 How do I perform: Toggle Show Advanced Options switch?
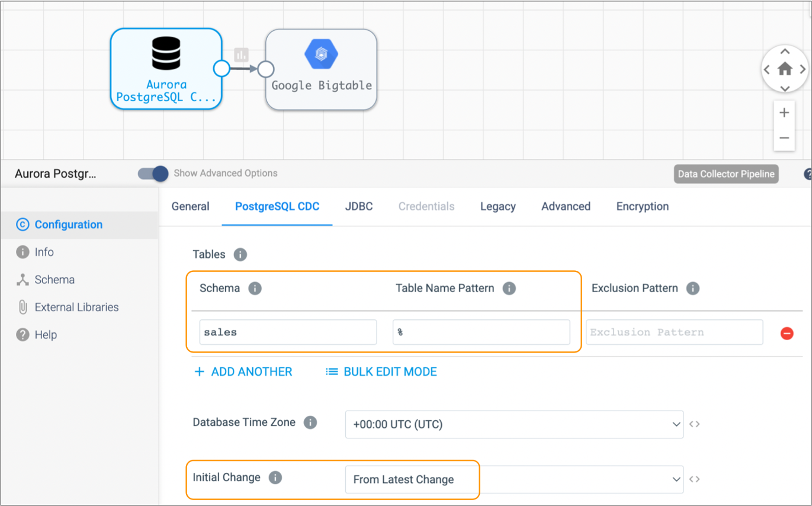point(153,174)
